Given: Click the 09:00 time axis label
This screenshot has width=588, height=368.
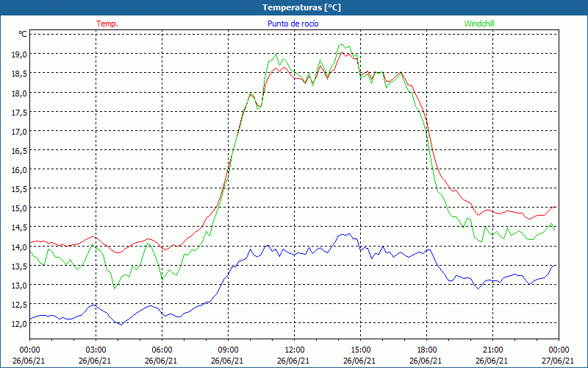Looking at the screenshot, I should coord(229,350).
